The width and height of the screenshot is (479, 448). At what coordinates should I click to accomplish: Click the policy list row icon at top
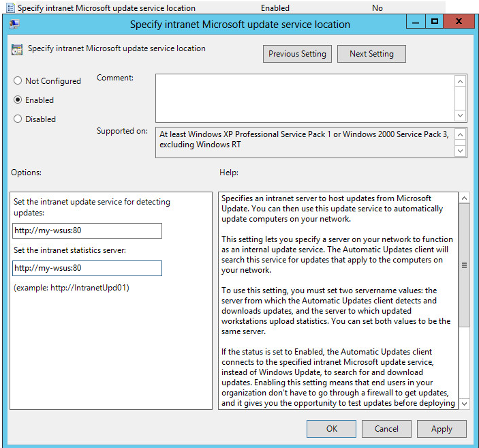click(10, 8)
